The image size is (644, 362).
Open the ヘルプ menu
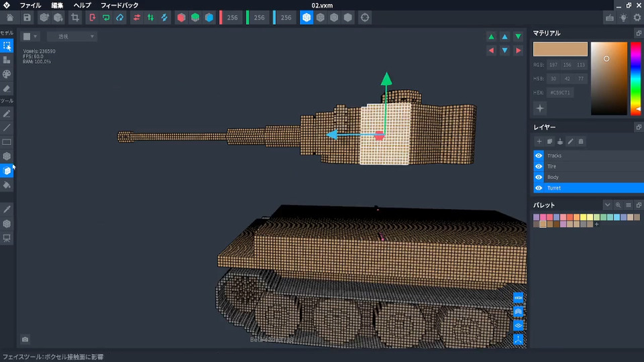[82, 5]
